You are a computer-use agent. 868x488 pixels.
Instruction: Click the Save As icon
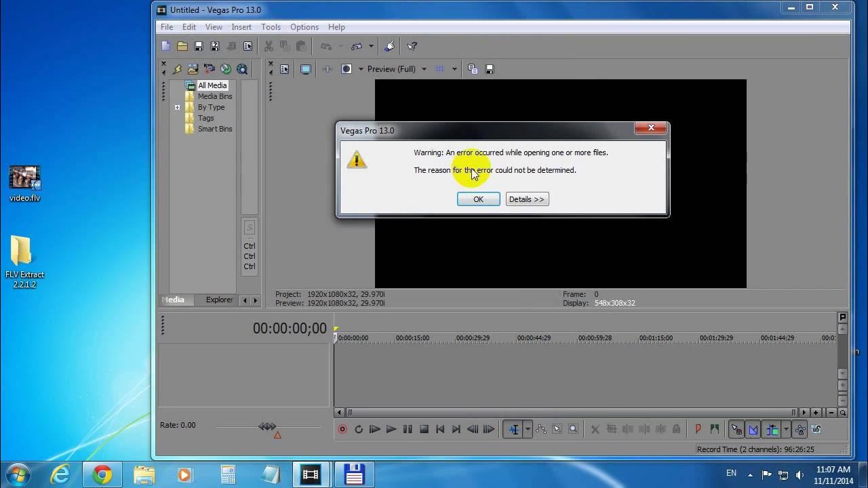click(x=215, y=46)
